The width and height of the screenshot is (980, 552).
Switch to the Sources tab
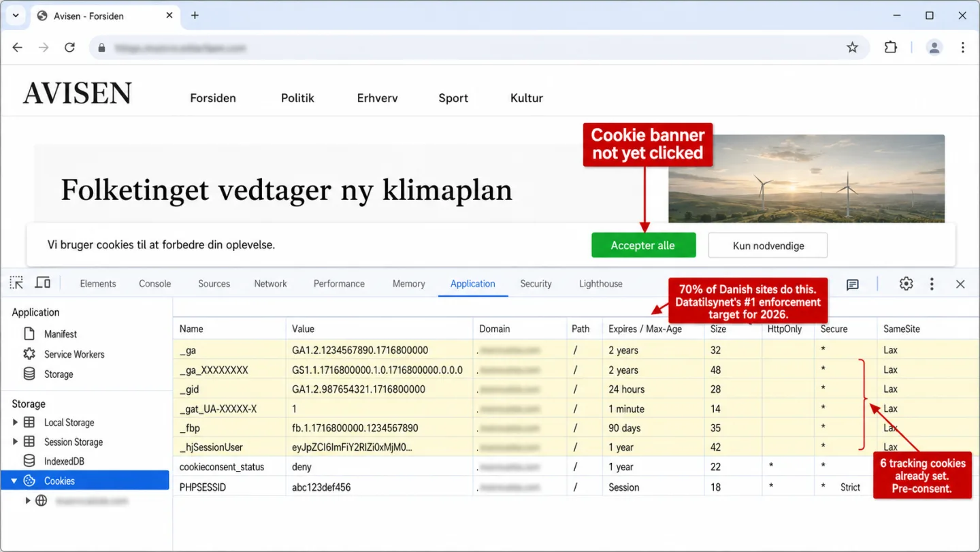click(x=214, y=284)
